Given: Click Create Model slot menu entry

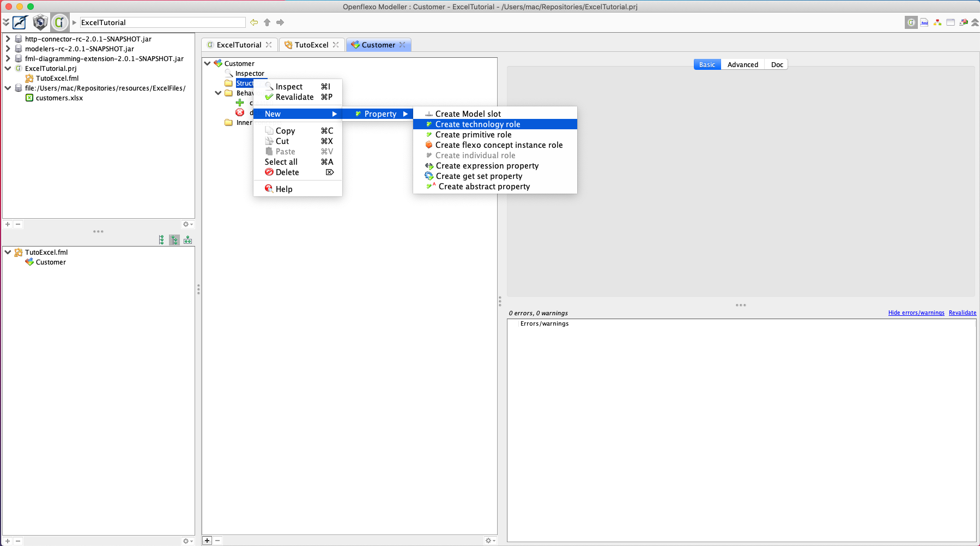Looking at the screenshot, I should (495, 113).
